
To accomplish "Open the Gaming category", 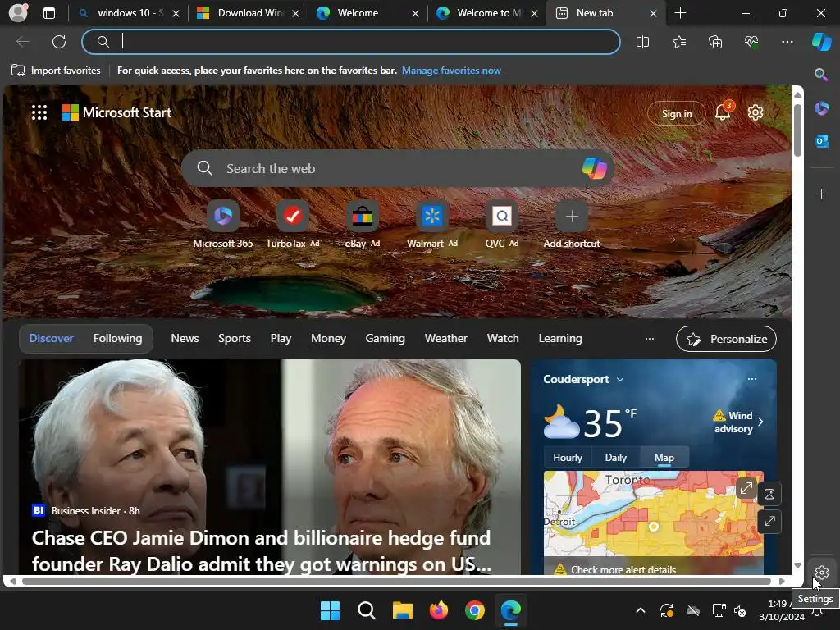I will coord(386,339).
